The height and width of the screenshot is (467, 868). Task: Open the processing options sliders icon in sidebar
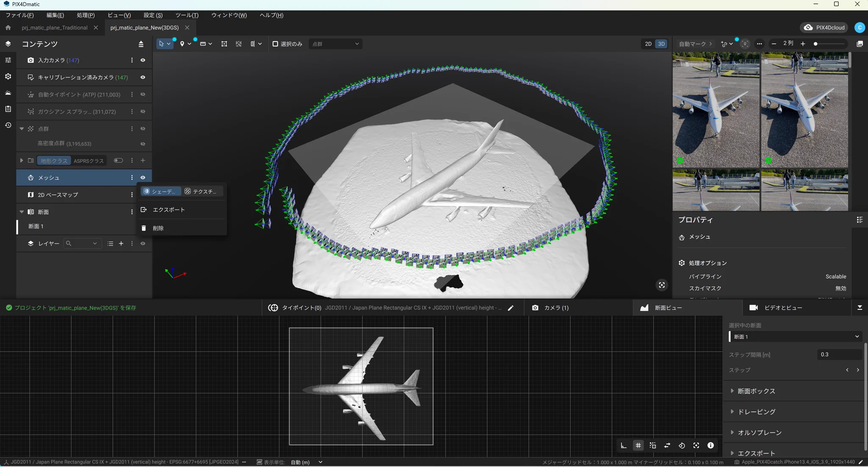(x=8, y=60)
